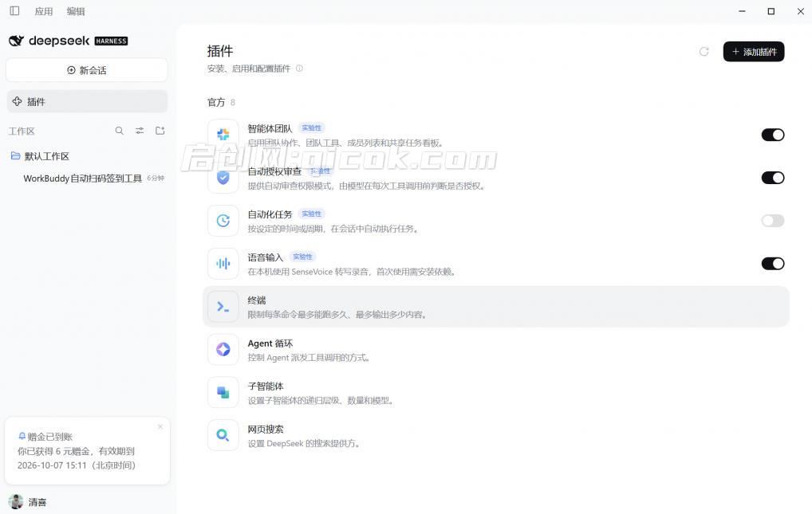Create new workspace folder icon
This screenshot has width=812, height=514.
160,131
